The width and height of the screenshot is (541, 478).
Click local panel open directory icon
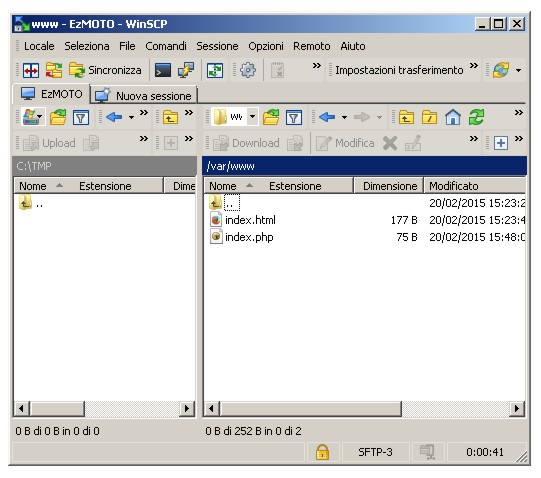coord(58,117)
